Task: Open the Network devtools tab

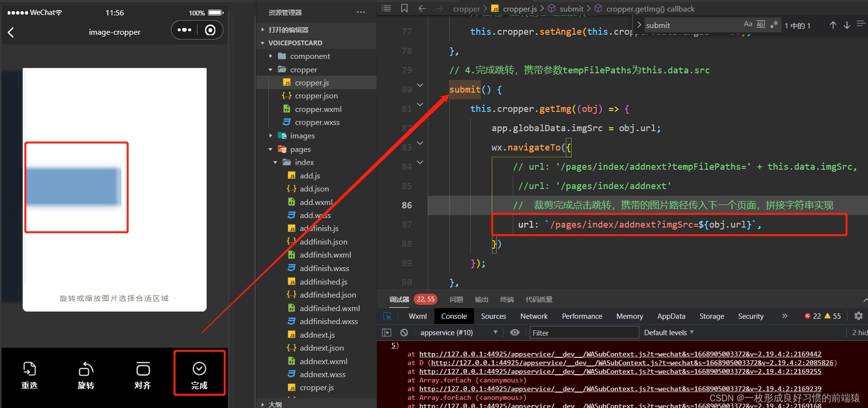Action: (534, 316)
